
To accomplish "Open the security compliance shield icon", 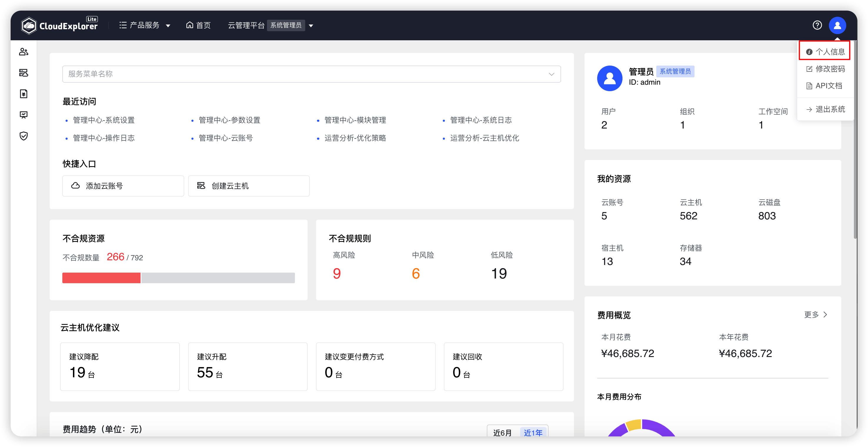I will [24, 136].
